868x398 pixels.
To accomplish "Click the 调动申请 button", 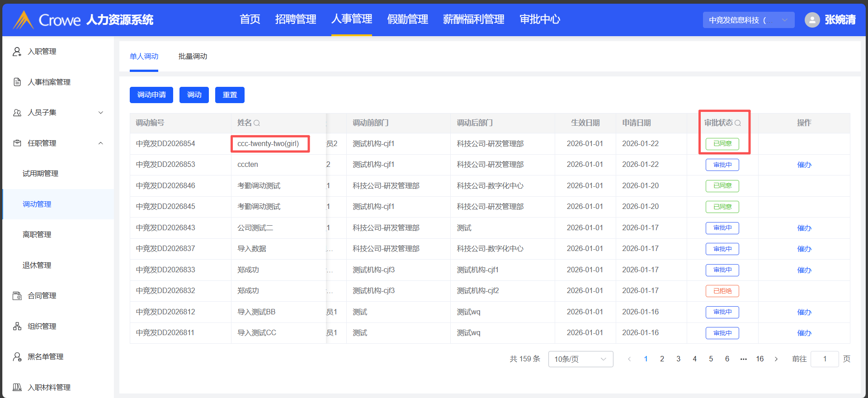I will 151,95.
